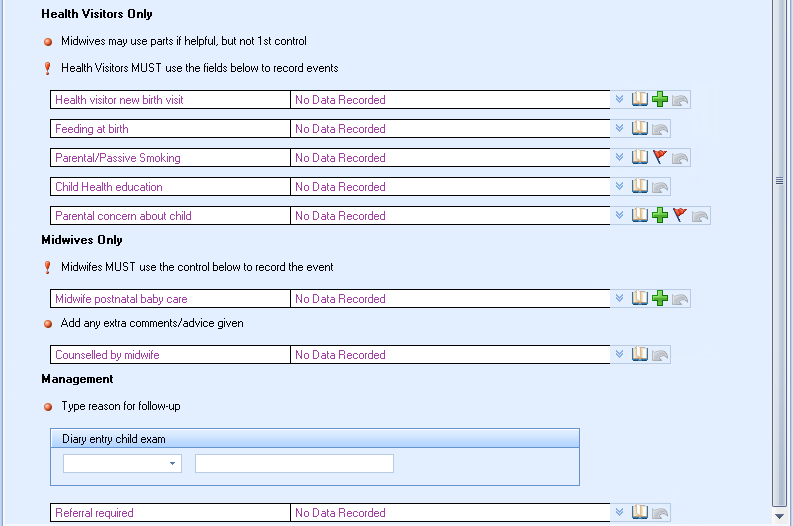Click Diary entry child exam header
Viewport: 793px width, 526px height.
coord(315,439)
